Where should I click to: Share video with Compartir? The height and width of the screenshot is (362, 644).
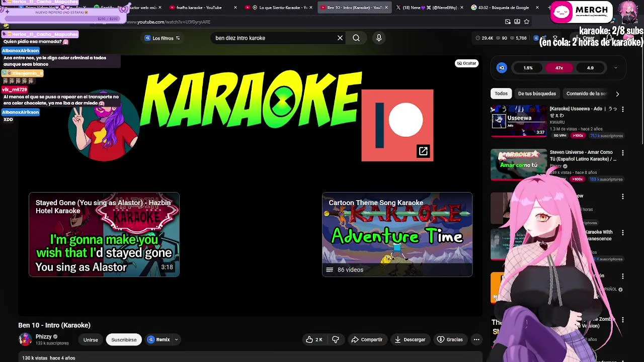367,339
